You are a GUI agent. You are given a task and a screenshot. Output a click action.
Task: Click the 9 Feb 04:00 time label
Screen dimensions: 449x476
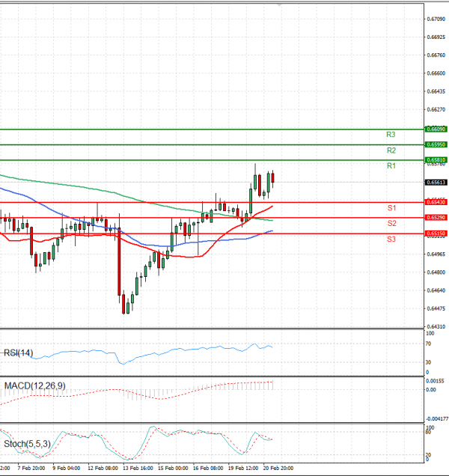67,468
